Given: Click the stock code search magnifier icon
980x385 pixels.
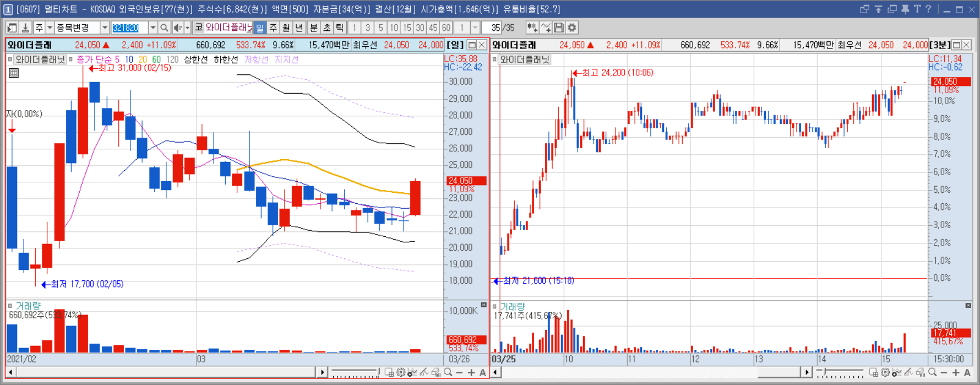Looking at the screenshot, I should click(164, 28).
